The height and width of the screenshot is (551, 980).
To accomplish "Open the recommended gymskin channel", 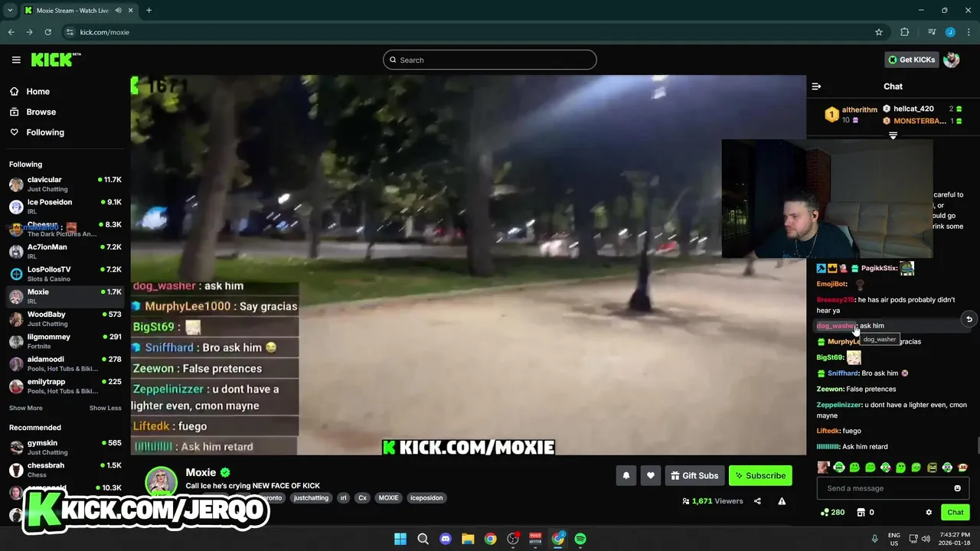I will 65,447.
